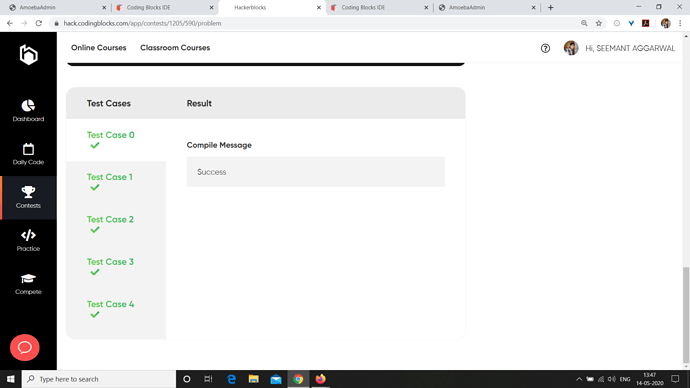Viewport: 690px width, 388px height.
Task: Open Cortana circle on taskbar
Action: click(187, 379)
